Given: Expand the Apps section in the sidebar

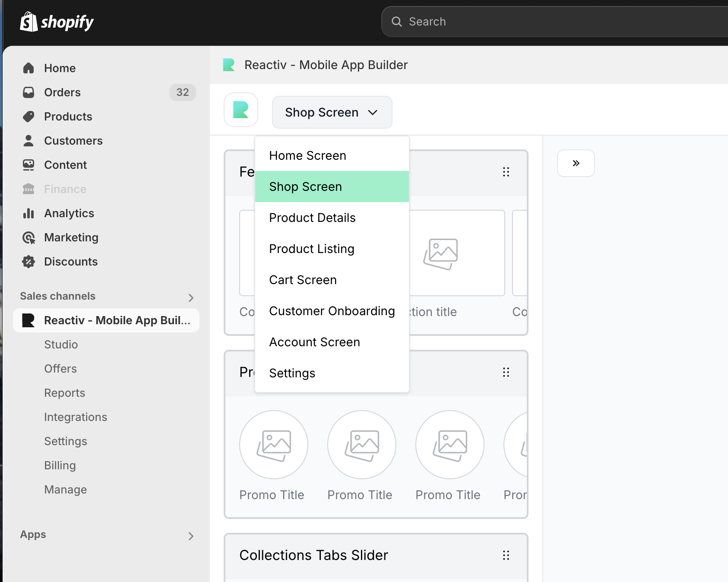Looking at the screenshot, I should [191, 536].
